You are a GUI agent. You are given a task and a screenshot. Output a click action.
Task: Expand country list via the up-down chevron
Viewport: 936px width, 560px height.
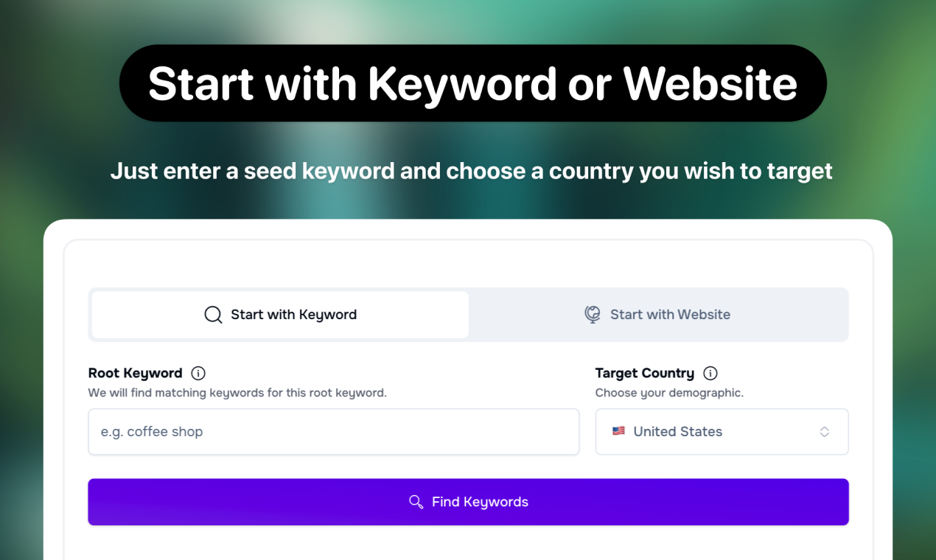(x=825, y=432)
